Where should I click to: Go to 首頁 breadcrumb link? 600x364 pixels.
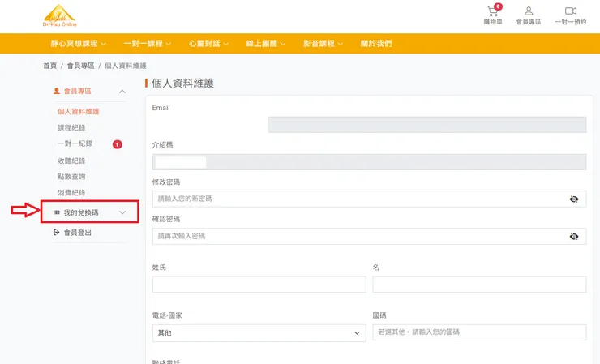click(x=49, y=66)
